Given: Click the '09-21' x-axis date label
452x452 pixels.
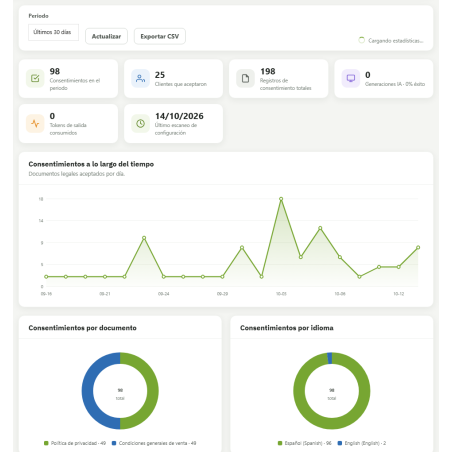Looking at the screenshot, I should click(x=105, y=294).
